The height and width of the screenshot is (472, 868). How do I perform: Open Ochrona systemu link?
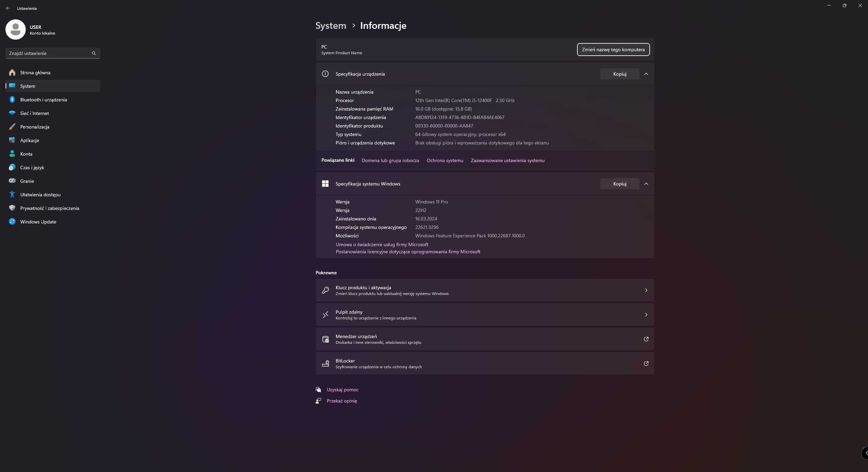[x=445, y=160]
